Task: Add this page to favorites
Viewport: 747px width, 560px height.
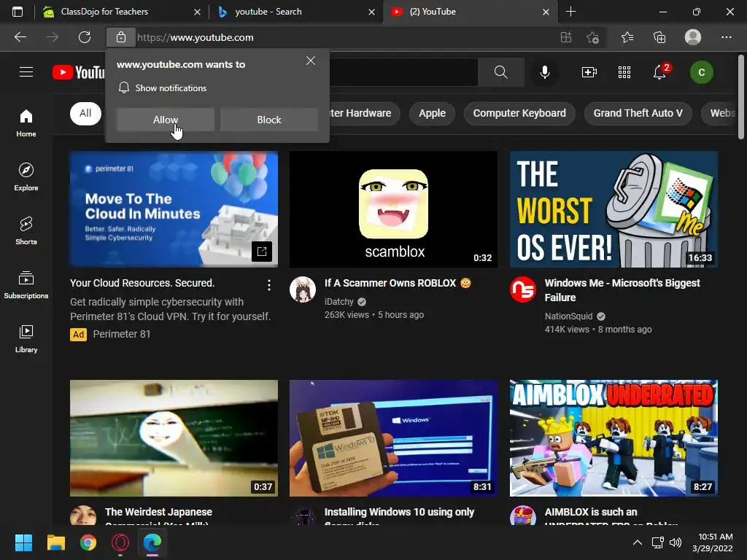Action: pos(592,37)
